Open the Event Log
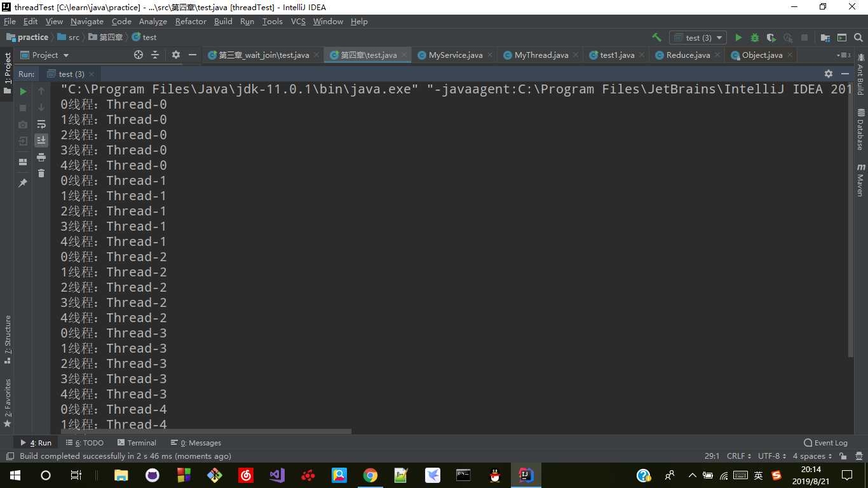Image resolution: width=868 pixels, height=488 pixels. pyautogui.click(x=825, y=443)
